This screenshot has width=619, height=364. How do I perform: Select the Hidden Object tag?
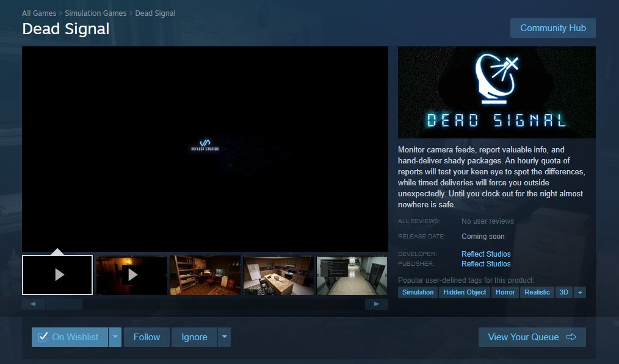465,292
